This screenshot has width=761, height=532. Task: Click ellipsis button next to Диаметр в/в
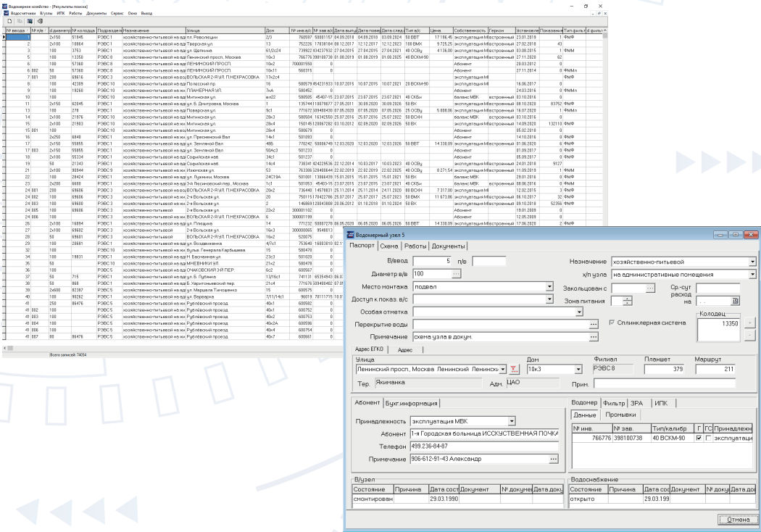pos(456,274)
